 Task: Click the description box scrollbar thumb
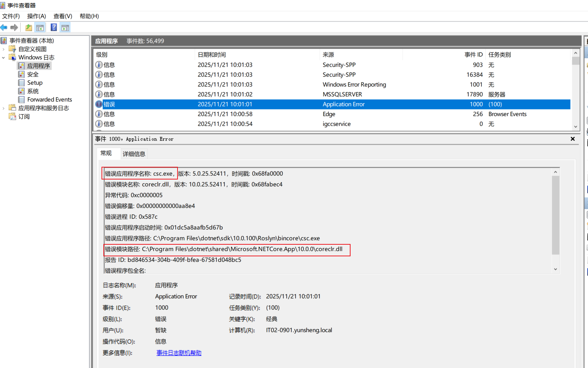pos(555,215)
